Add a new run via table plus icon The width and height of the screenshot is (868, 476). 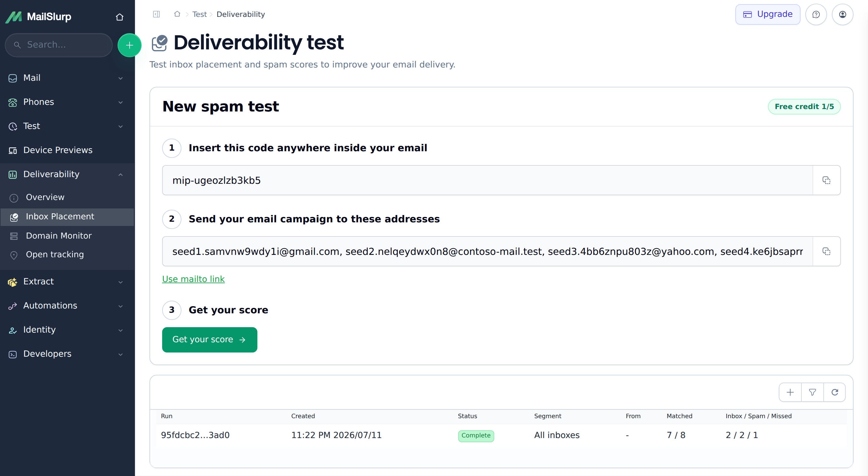click(x=790, y=392)
